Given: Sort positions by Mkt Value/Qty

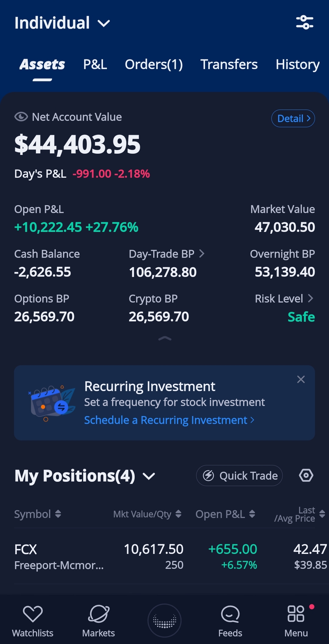Looking at the screenshot, I should [147, 514].
